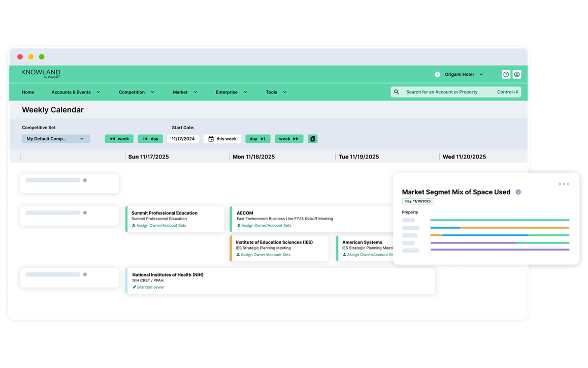The width and height of the screenshot is (588, 368).
Task: Assign Owner on Summit Professional Education
Action: coord(161,225)
